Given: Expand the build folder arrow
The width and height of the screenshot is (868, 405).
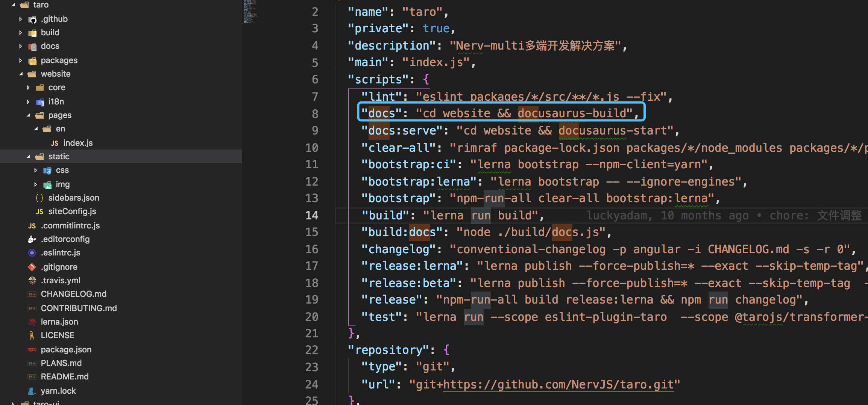Looking at the screenshot, I should point(21,33).
